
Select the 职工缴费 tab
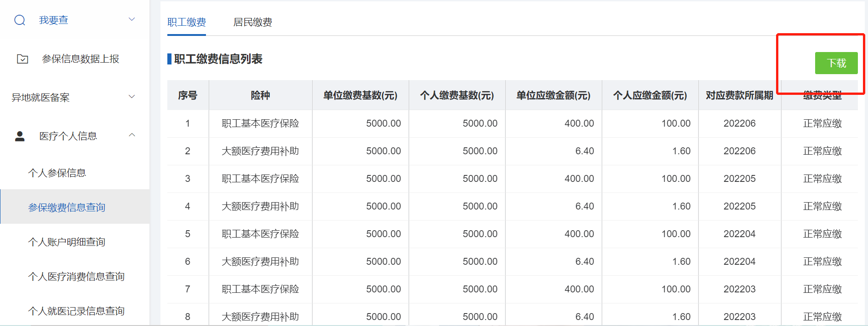[187, 22]
